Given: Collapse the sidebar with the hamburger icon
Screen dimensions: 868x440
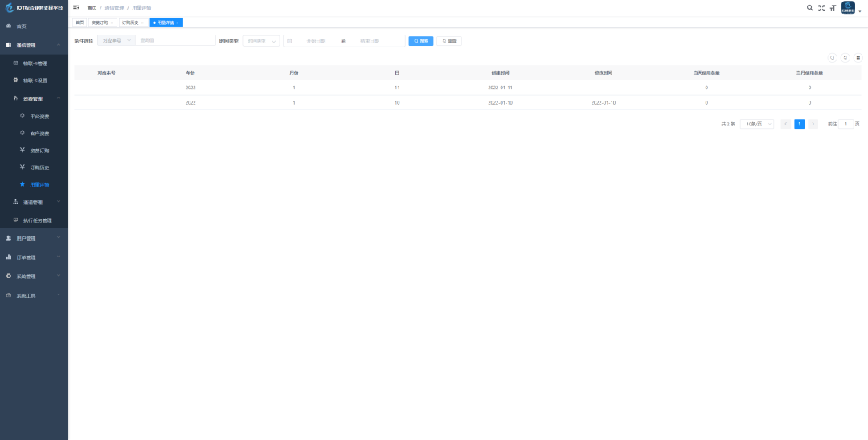Looking at the screenshot, I should click(x=76, y=8).
